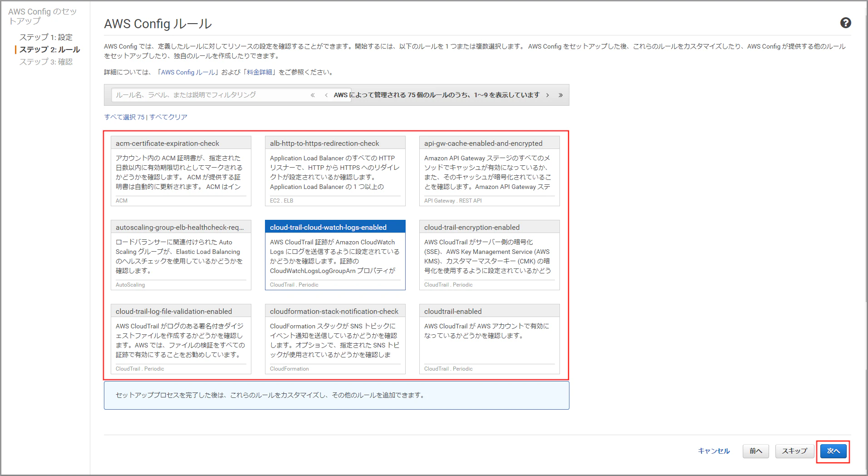Click the AWS Config ルール page heading
This screenshot has width=868, height=476.
(158, 24)
